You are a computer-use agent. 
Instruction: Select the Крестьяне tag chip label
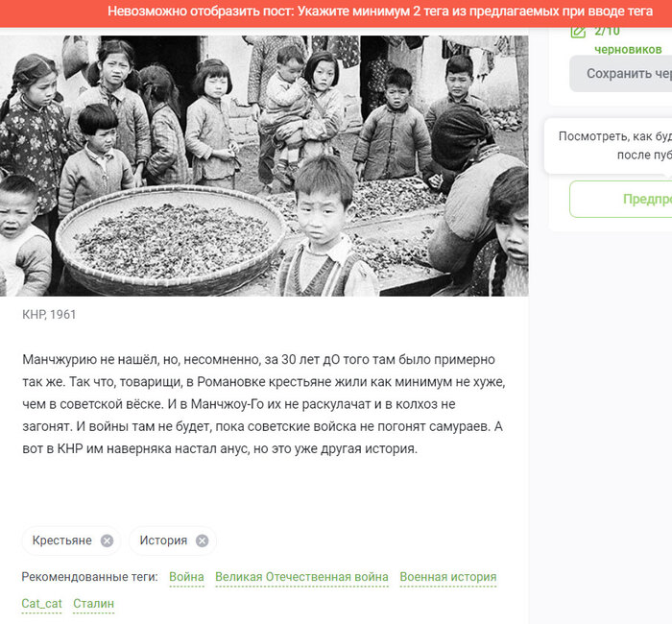[x=62, y=540]
